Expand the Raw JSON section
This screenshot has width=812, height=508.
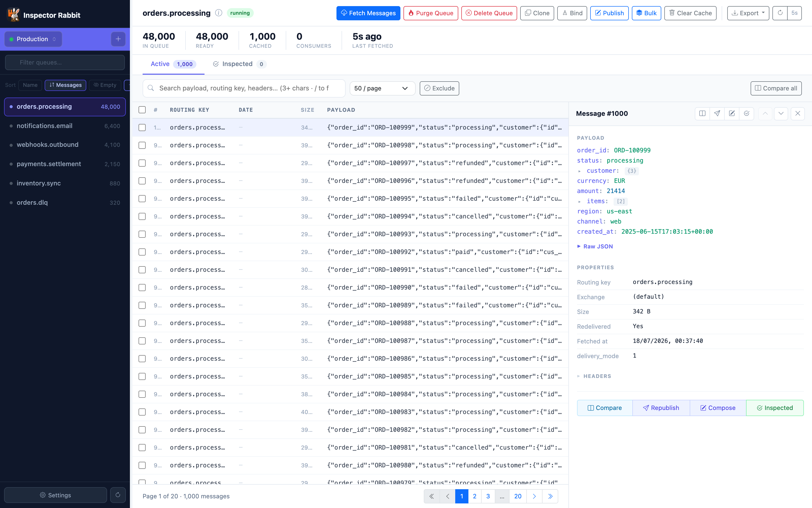pyautogui.click(x=595, y=246)
